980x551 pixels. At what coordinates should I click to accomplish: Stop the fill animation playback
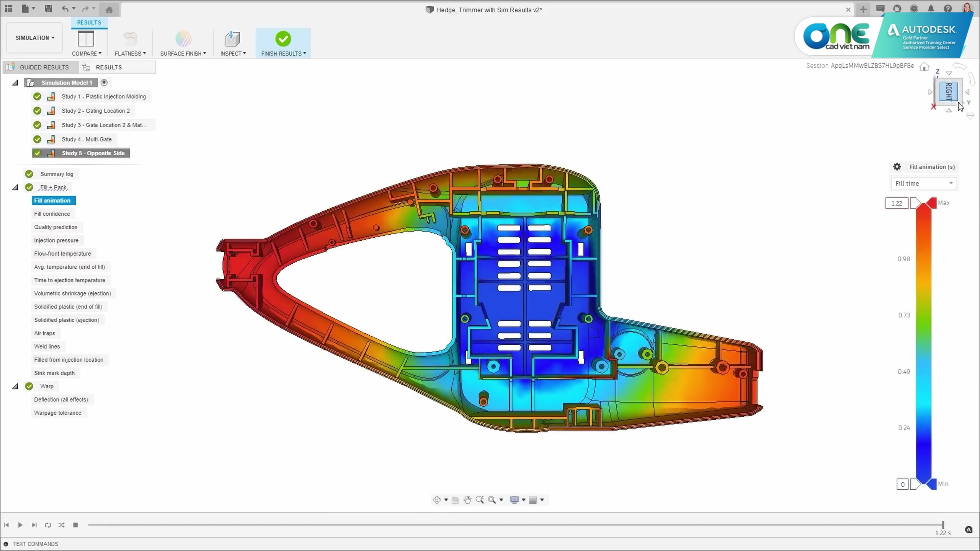pyautogui.click(x=75, y=525)
